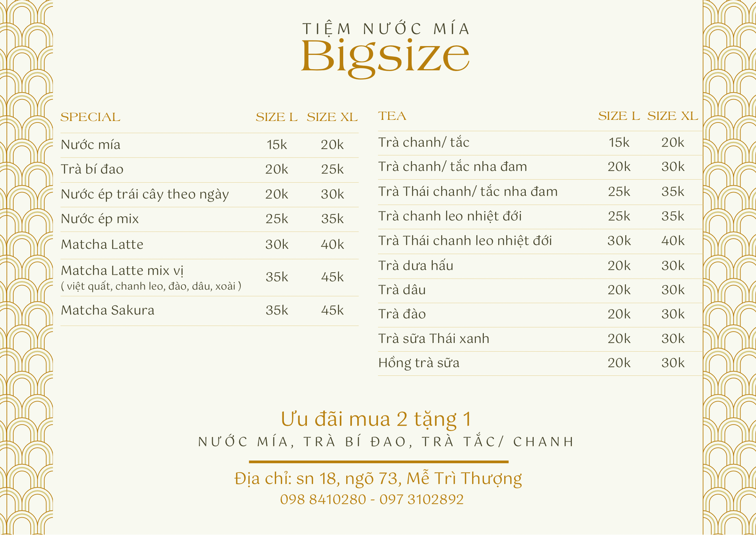Select the SPECIAL section heading
The width and height of the screenshot is (756, 535).
click(x=90, y=117)
